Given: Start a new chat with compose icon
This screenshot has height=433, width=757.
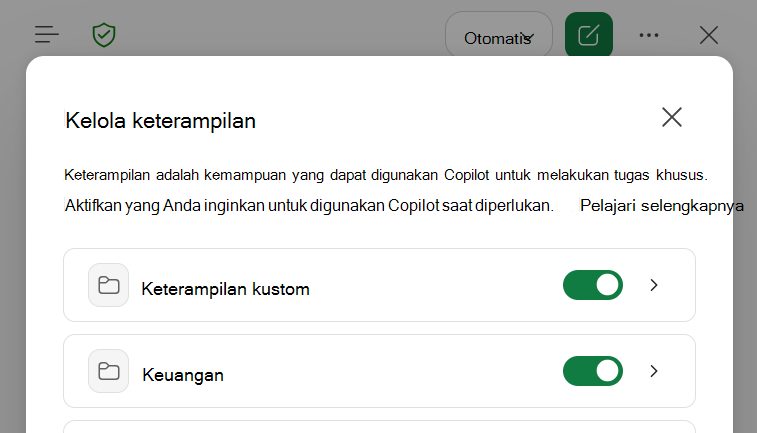Looking at the screenshot, I should [589, 35].
